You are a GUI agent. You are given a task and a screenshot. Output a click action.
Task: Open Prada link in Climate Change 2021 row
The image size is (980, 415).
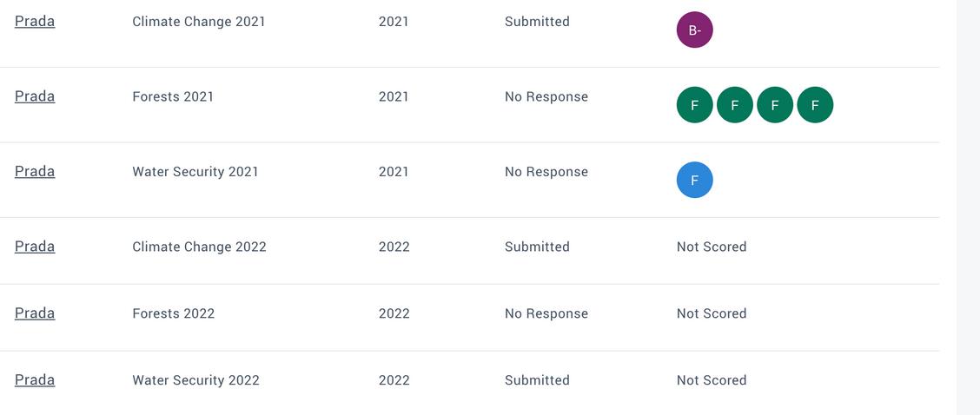pos(35,22)
